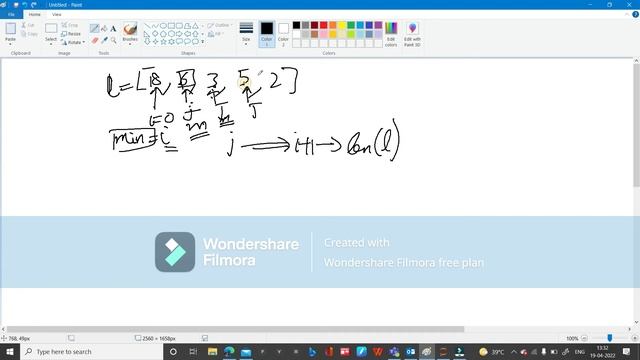This screenshot has height=360, width=640.
Task: Select the Magnifier tool
Action: (x=113, y=40)
